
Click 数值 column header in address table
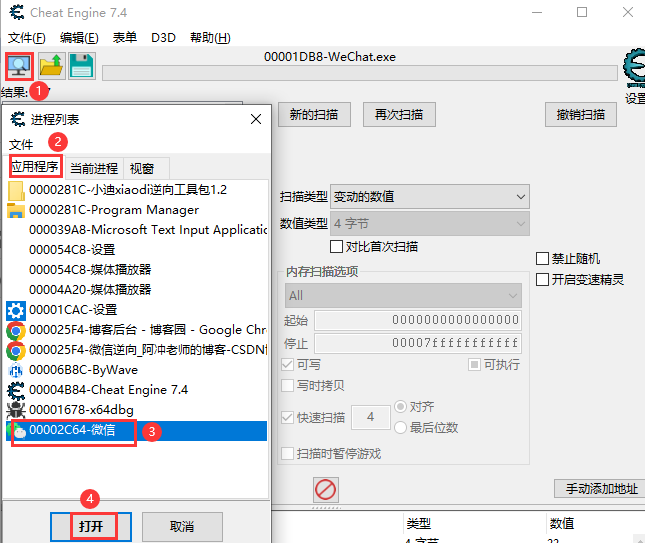pos(561,524)
